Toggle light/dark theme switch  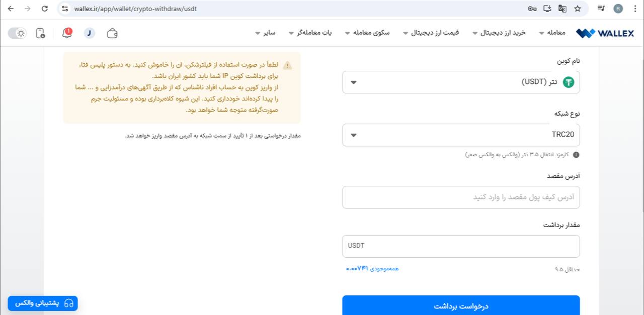click(17, 33)
